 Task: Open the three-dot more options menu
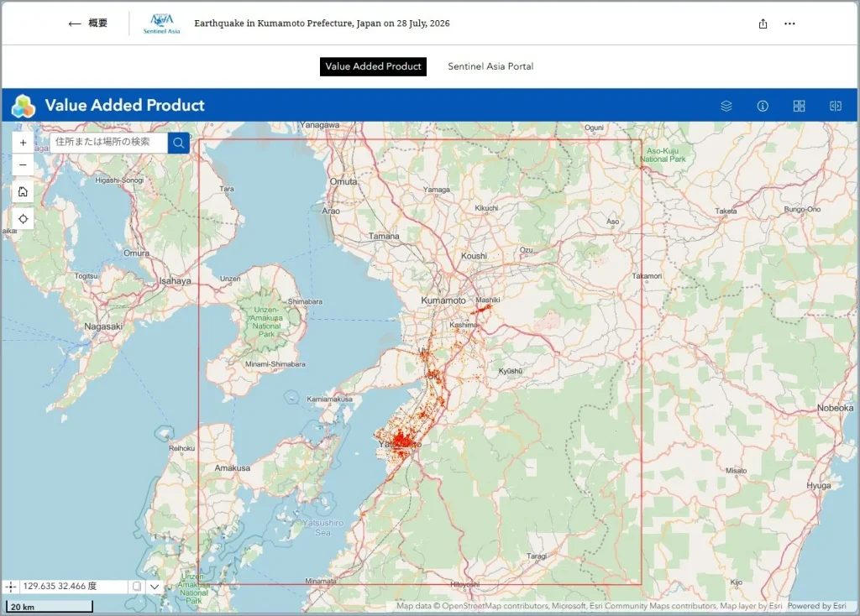click(x=789, y=23)
